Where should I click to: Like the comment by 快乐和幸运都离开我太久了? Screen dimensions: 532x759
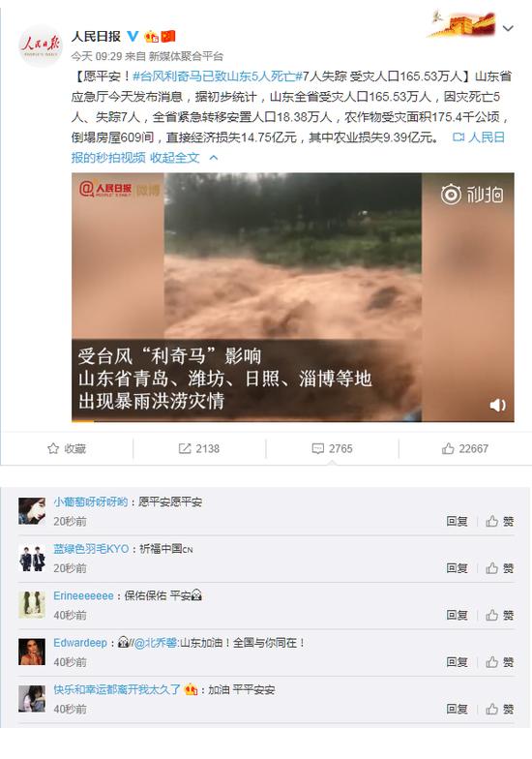[x=499, y=709]
